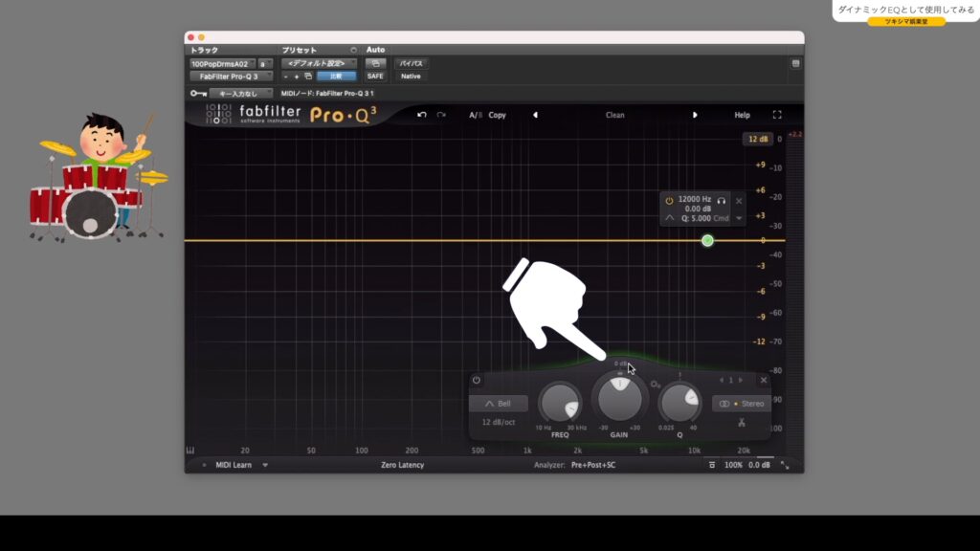Open the FabFilter Pro-Q 3 plugin selector
Screen dimensions: 980x551
pos(231,77)
